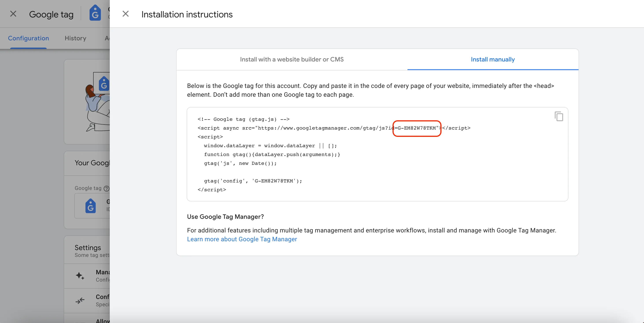The height and width of the screenshot is (323, 644).
Task: Click the help icon beside Google tag label
Action: 106,188
